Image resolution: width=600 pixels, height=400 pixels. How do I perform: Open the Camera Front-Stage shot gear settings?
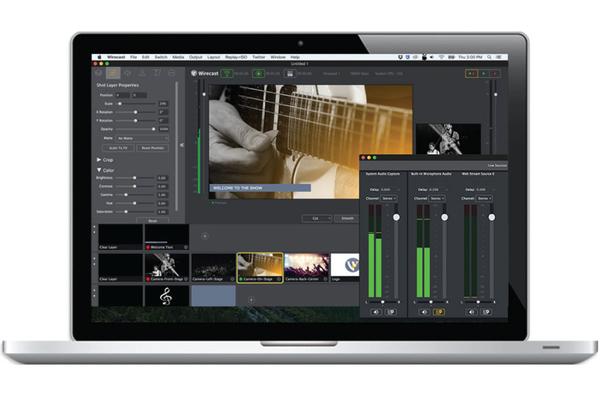pos(186,279)
